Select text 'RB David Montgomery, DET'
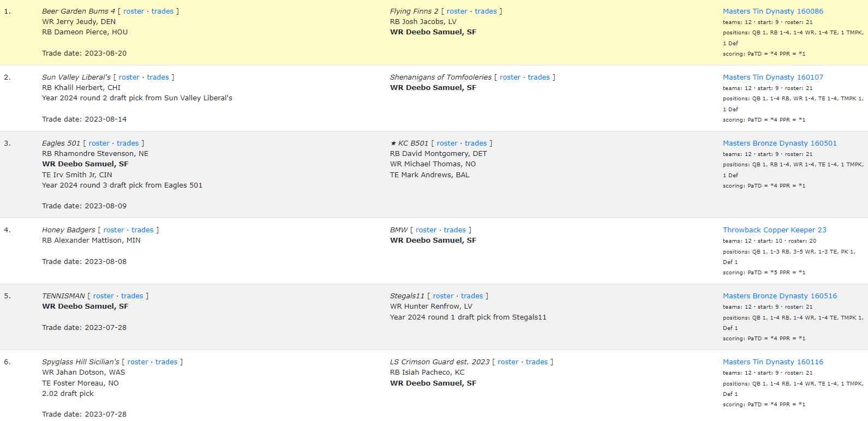The height and width of the screenshot is (421, 868). coord(439,153)
